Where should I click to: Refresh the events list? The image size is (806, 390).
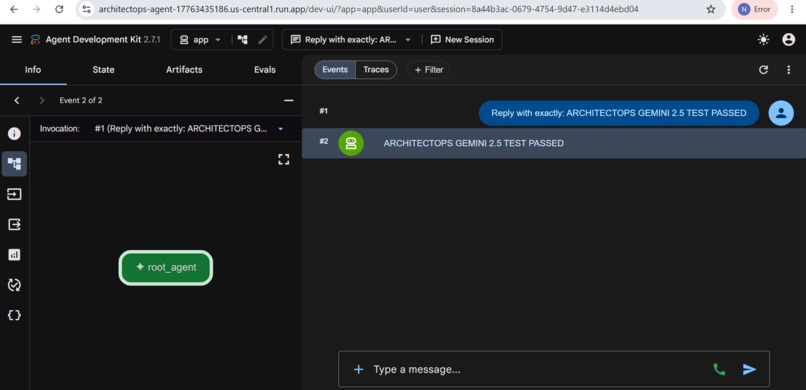[x=763, y=70]
